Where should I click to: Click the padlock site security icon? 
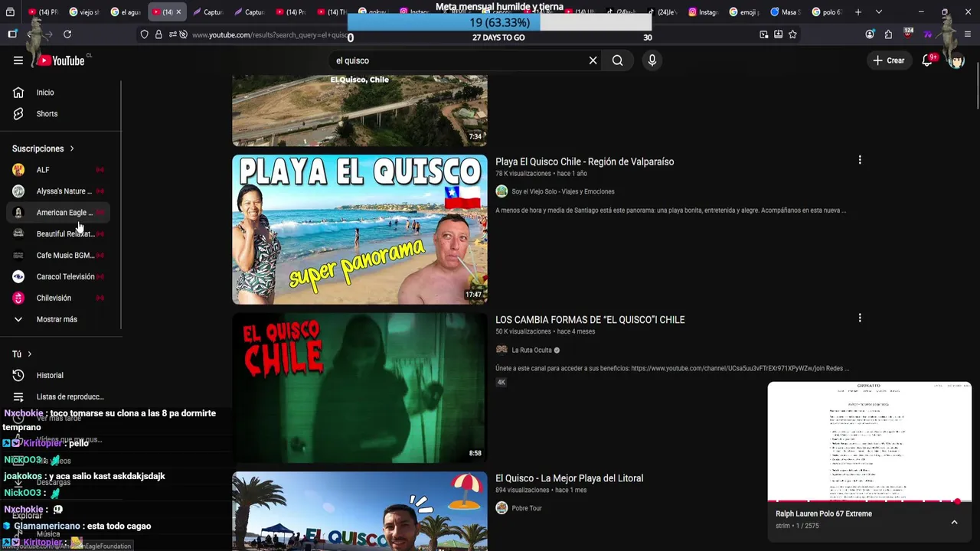pos(158,34)
